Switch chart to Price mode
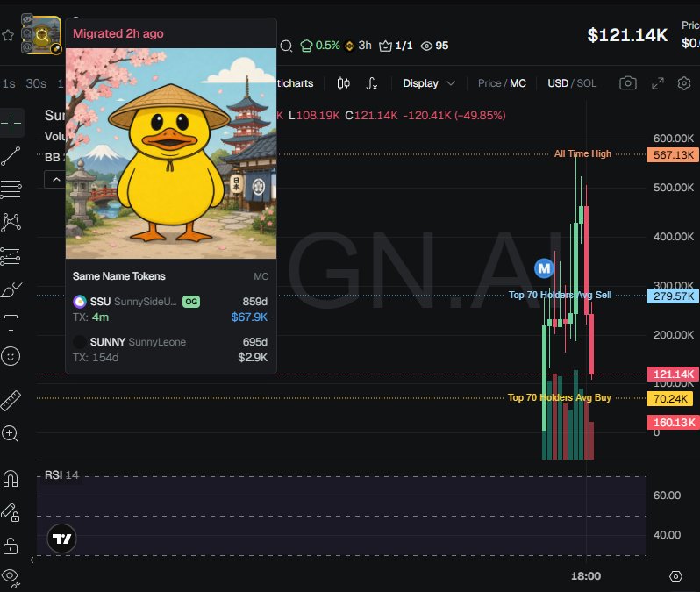Image resolution: width=700 pixels, height=592 pixels. (489, 83)
